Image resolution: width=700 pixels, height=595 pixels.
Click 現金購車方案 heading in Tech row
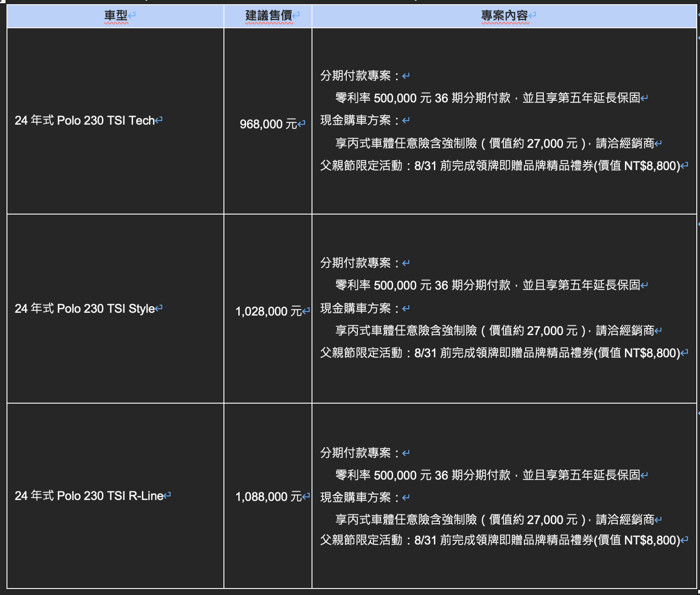point(356,120)
